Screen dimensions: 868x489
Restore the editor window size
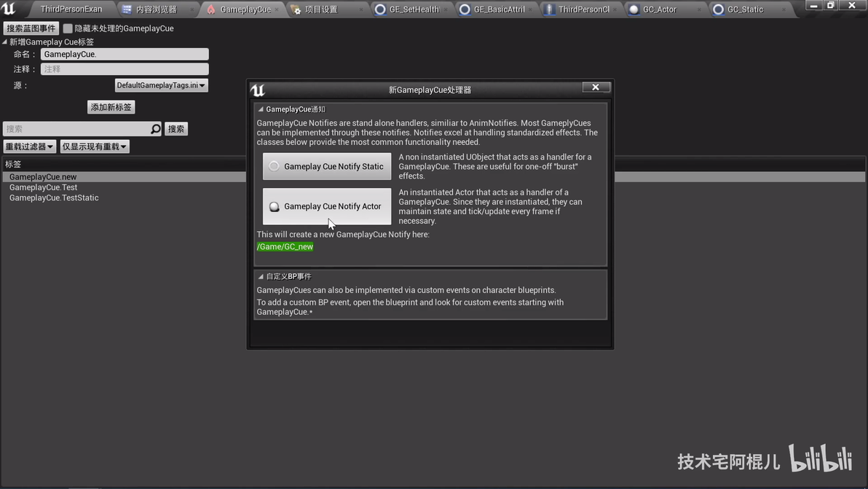tap(830, 6)
